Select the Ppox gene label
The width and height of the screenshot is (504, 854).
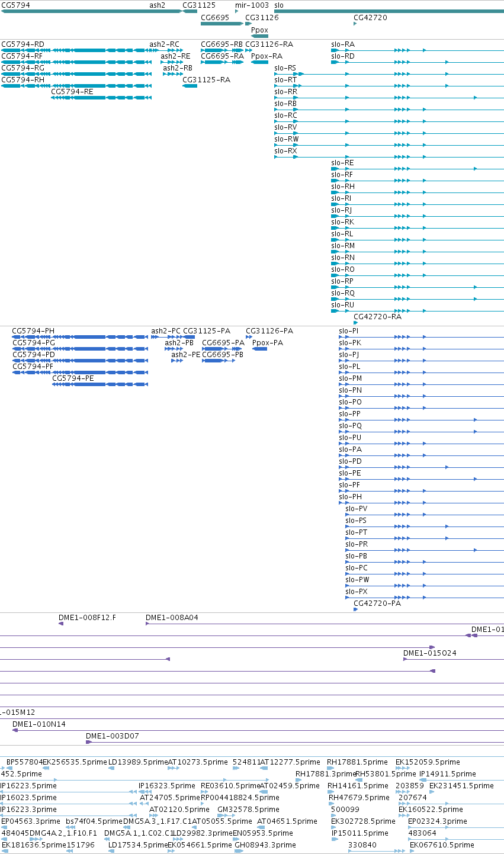coord(259,30)
